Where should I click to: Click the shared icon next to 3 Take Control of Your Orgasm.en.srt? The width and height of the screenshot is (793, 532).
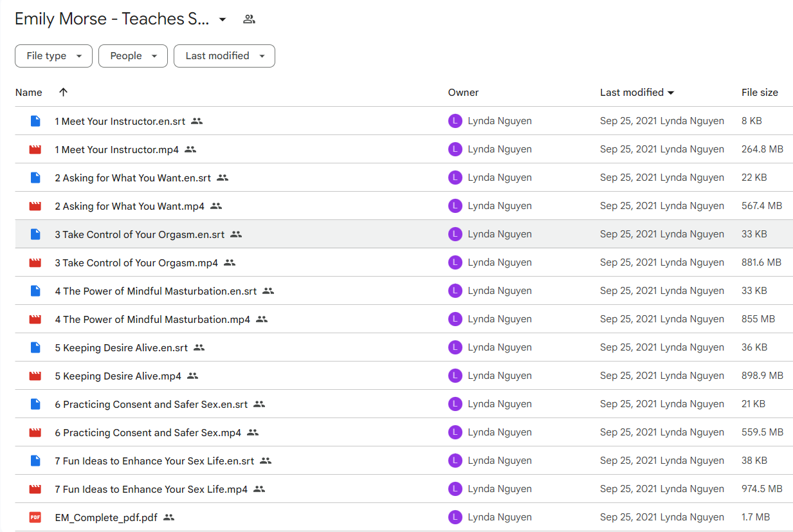(x=236, y=234)
